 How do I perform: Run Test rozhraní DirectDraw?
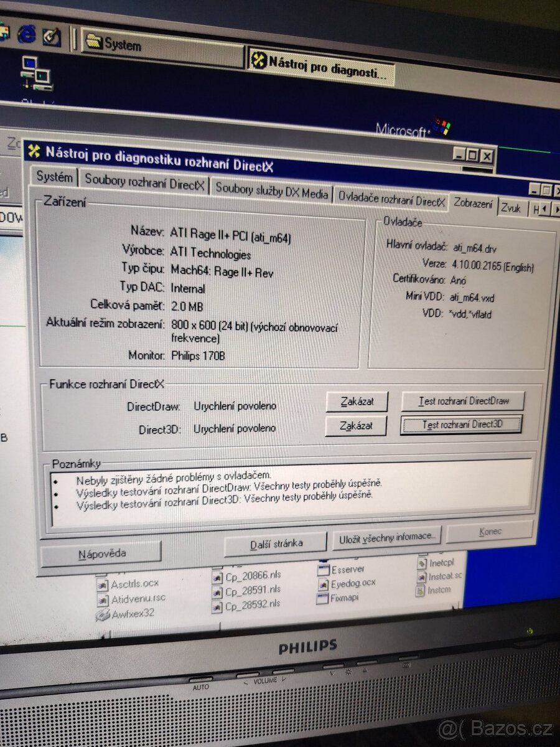463,400
